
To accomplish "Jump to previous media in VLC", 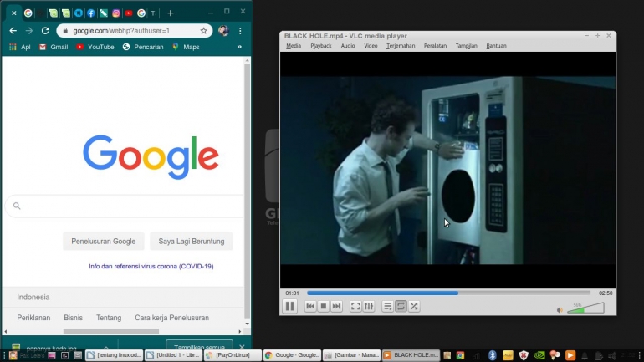I will point(310,306).
